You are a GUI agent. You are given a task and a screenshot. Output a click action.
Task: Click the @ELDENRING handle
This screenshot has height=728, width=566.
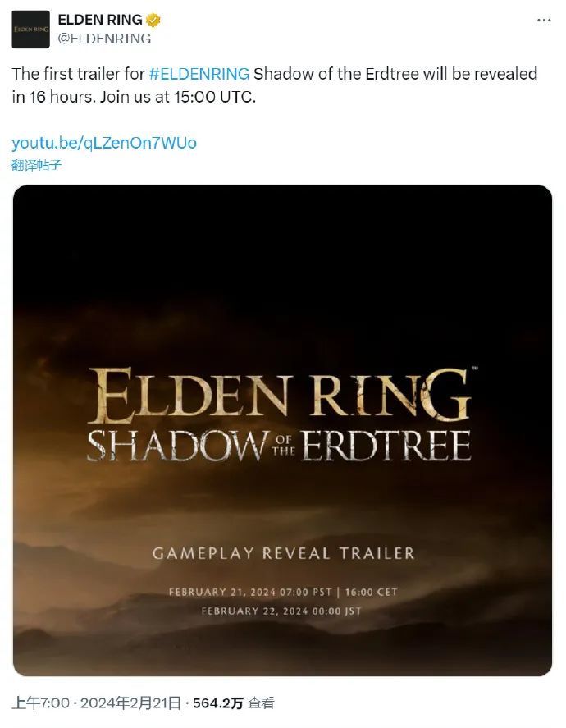coord(104,38)
